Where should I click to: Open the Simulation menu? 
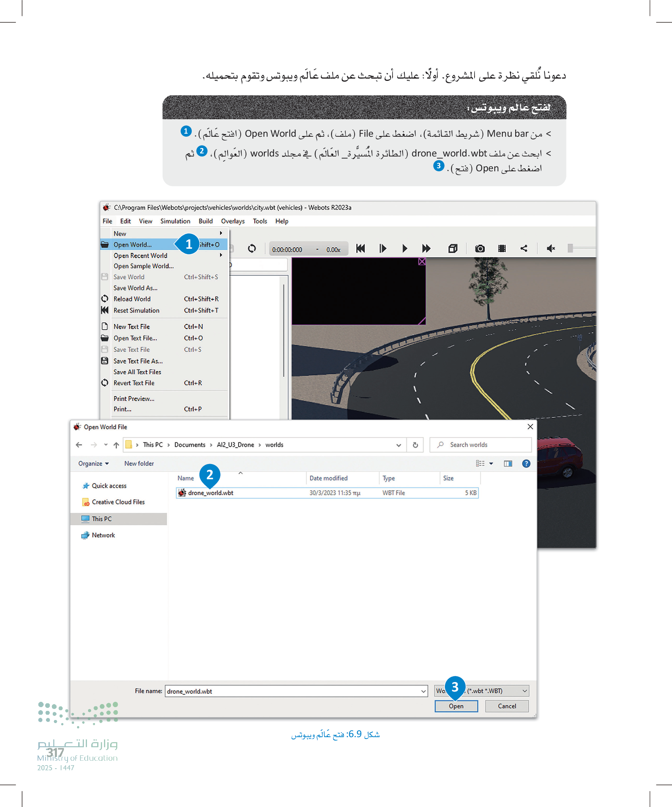pos(175,221)
